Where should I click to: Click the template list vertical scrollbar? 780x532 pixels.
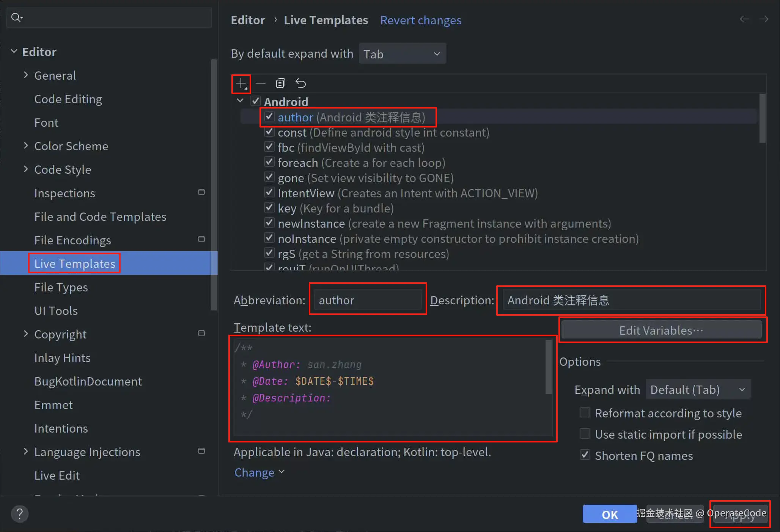point(762,118)
